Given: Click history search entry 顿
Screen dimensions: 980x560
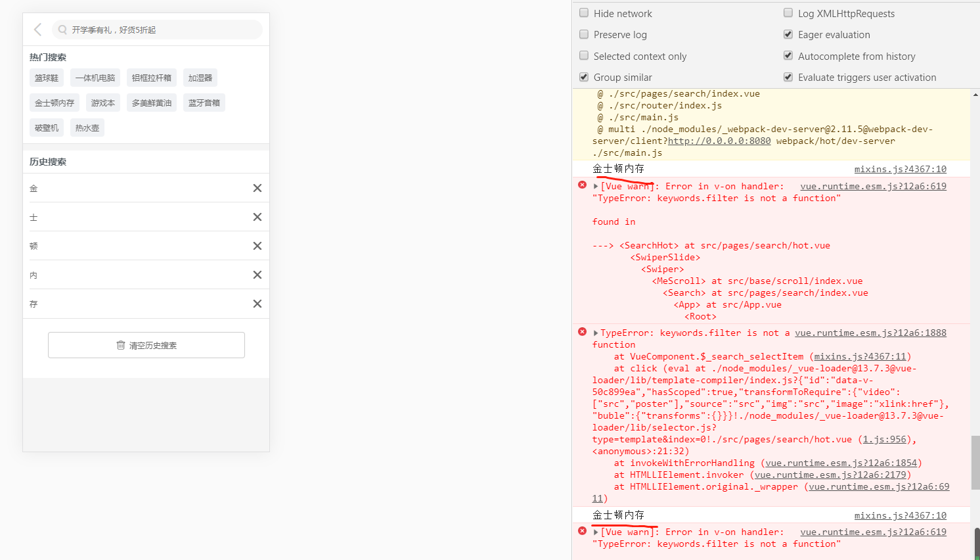Looking at the screenshot, I should (33, 246).
